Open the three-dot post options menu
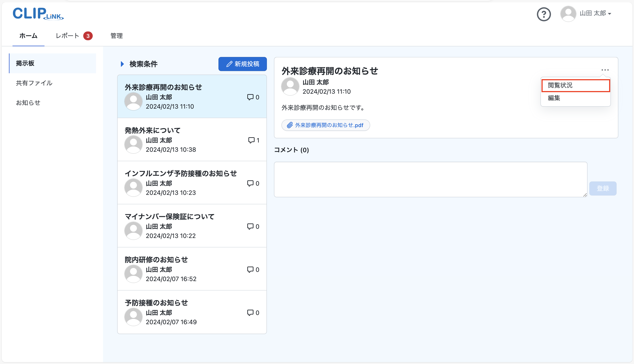 (x=605, y=70)
